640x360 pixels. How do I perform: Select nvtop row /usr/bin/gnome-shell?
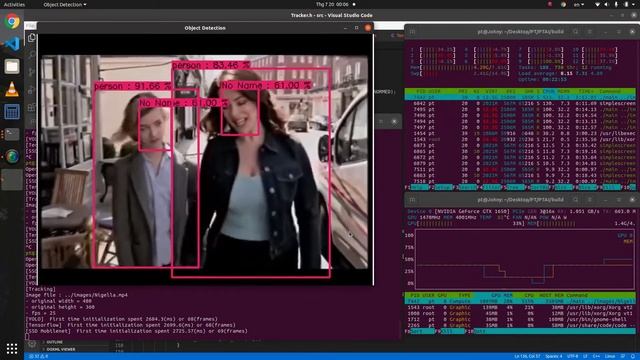[520, 319]
